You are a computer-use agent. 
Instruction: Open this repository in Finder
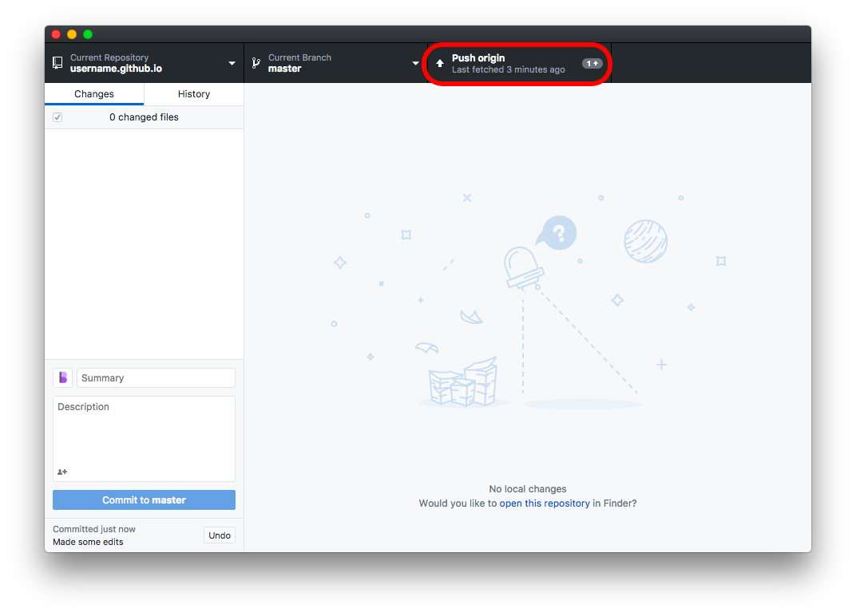[x=545, y=503]
